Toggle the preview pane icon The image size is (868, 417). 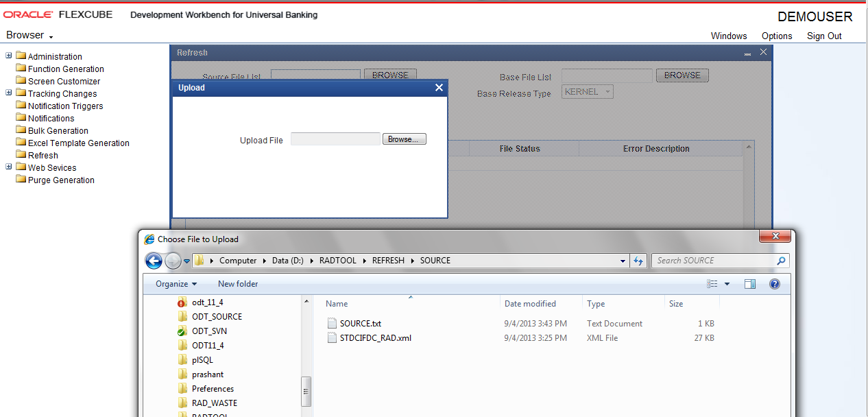click(750, 284)
